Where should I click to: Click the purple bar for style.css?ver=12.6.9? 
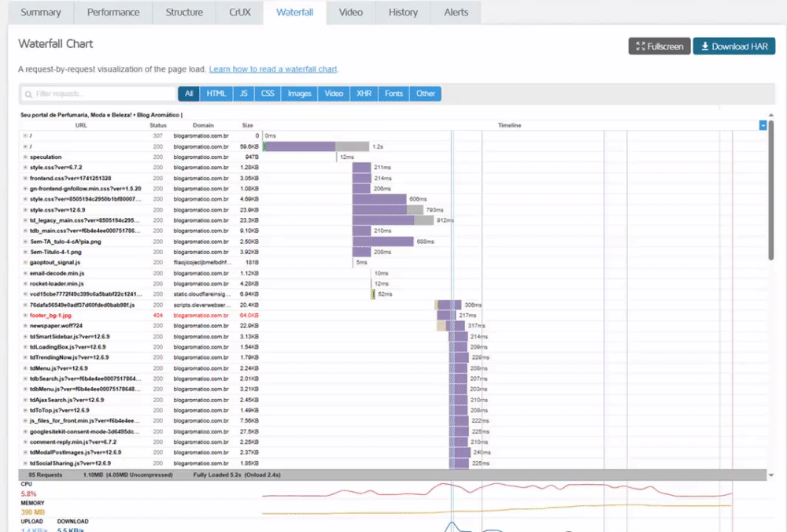click(x=379, y=210)
